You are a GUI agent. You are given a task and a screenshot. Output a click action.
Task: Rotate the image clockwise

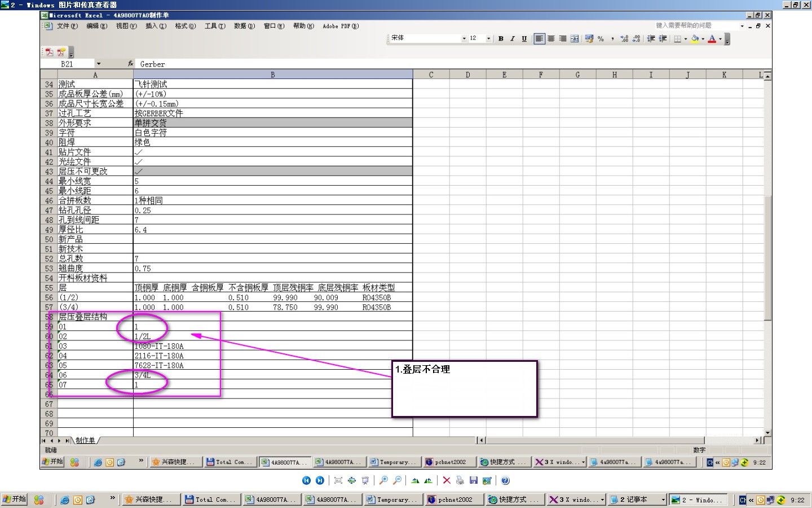tap(415, 480)
